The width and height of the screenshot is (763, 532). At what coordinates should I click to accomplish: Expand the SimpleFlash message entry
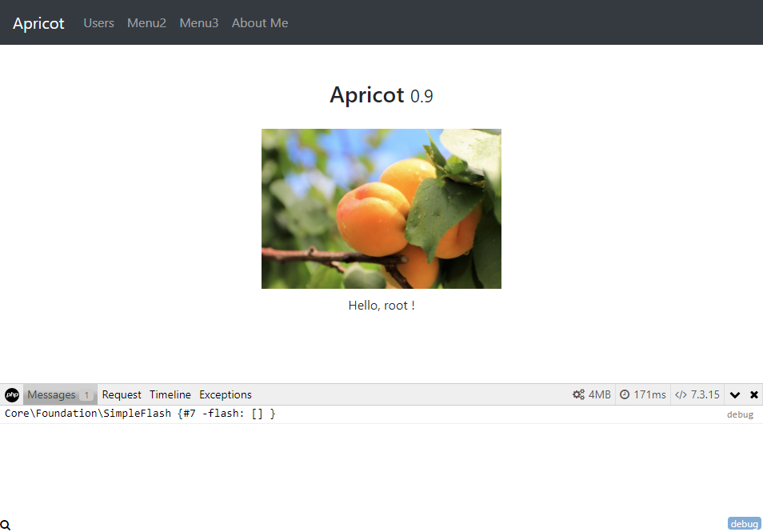click(x=140, y=414)
